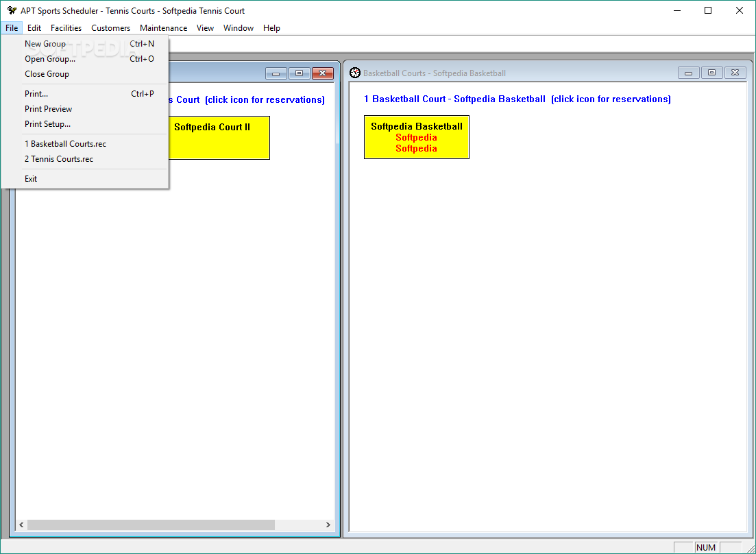Close the Tennis Courts child window
The image size is (756, 554).
[323, 73]
